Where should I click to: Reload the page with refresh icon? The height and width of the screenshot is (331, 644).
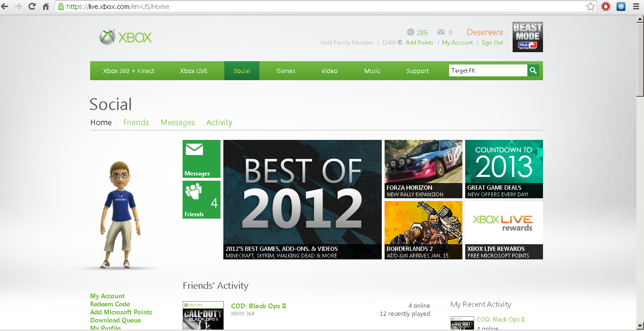32,7
